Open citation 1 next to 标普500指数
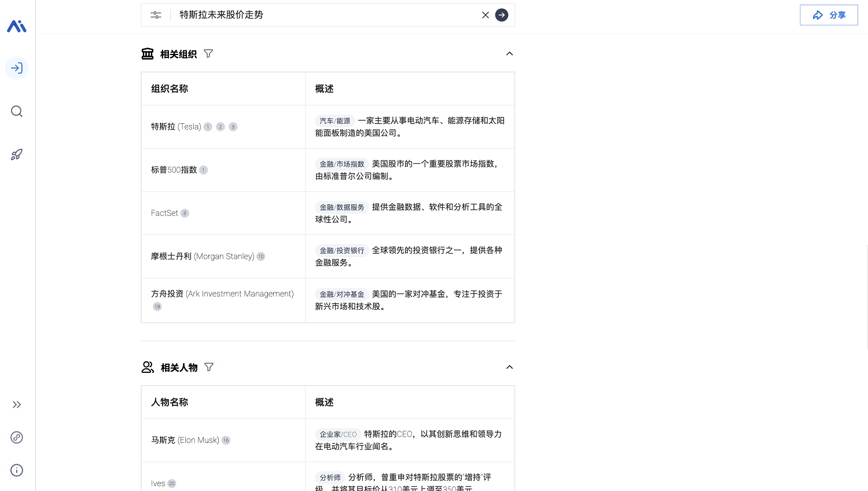 point(203,170)
